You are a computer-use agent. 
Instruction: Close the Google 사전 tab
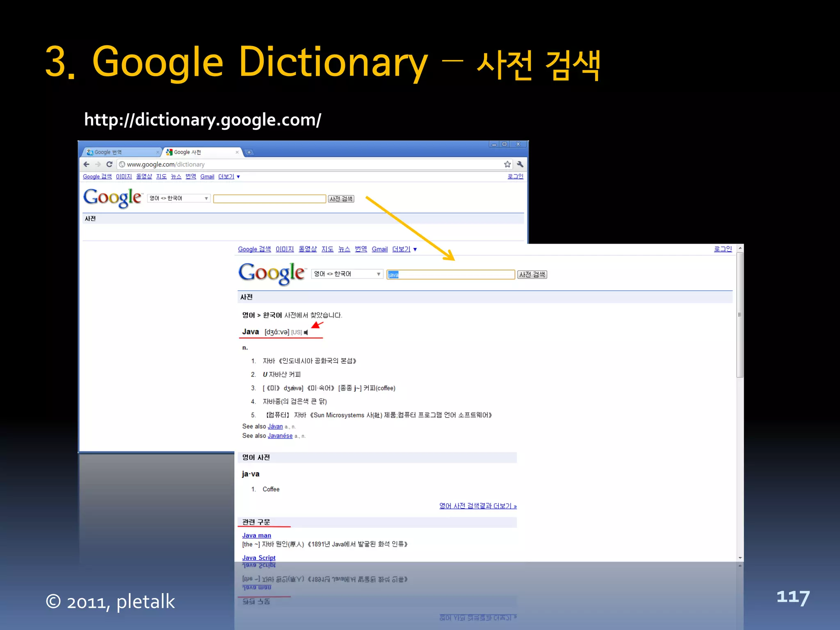[237, 152]
